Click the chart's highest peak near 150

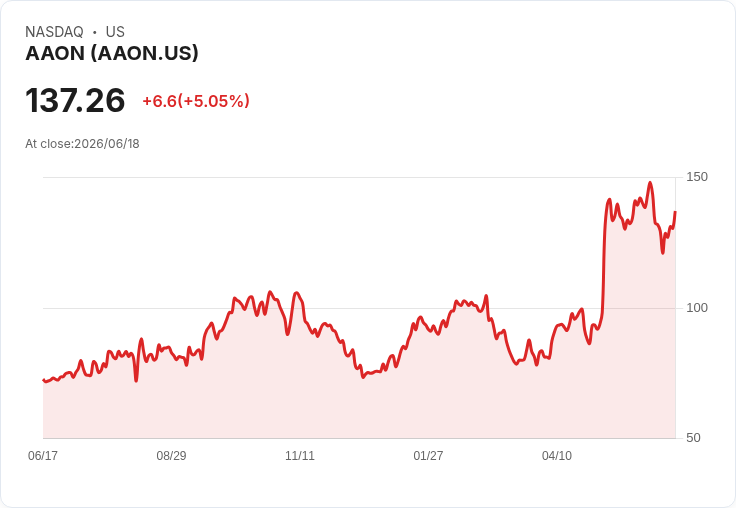[x=650, y=183]
